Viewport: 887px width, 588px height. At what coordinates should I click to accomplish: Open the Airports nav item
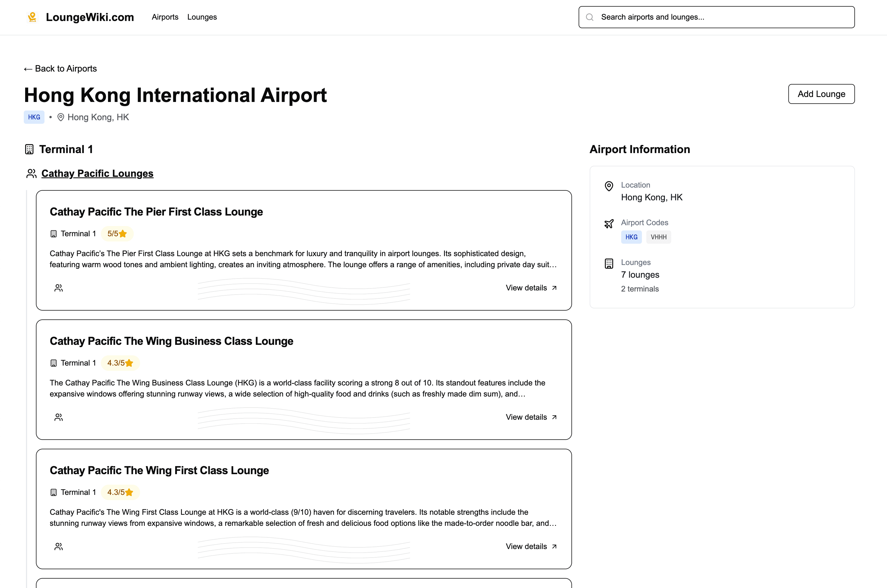coord(165,17)
